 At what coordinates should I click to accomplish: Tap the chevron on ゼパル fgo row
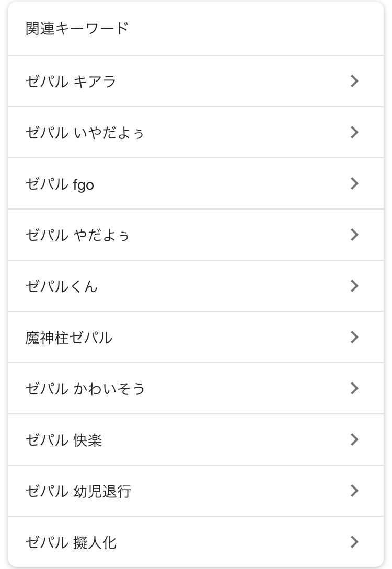click(354, 183)
